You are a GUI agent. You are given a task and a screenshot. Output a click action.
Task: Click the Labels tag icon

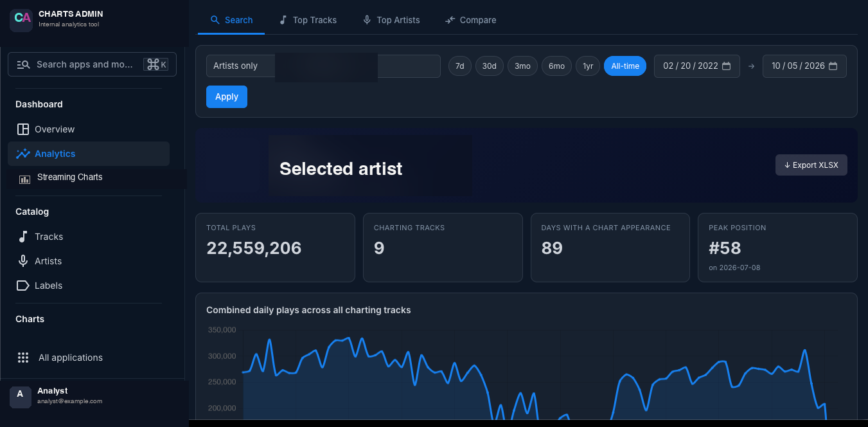tap(23, 286)
